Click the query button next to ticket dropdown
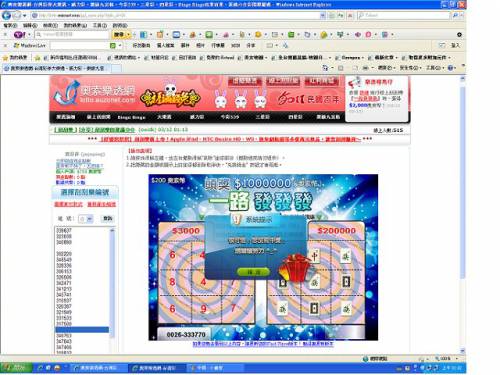The width and height of the screenshot is (500, 375). 108,218
